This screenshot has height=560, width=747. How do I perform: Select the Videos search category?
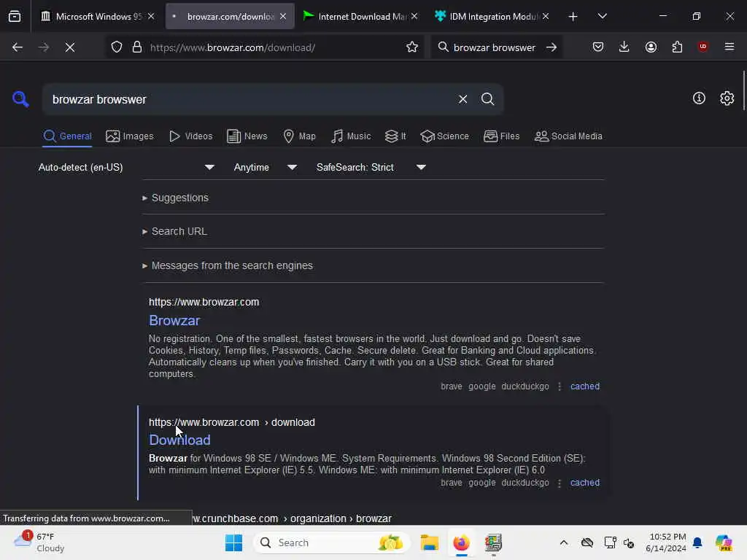190,136
